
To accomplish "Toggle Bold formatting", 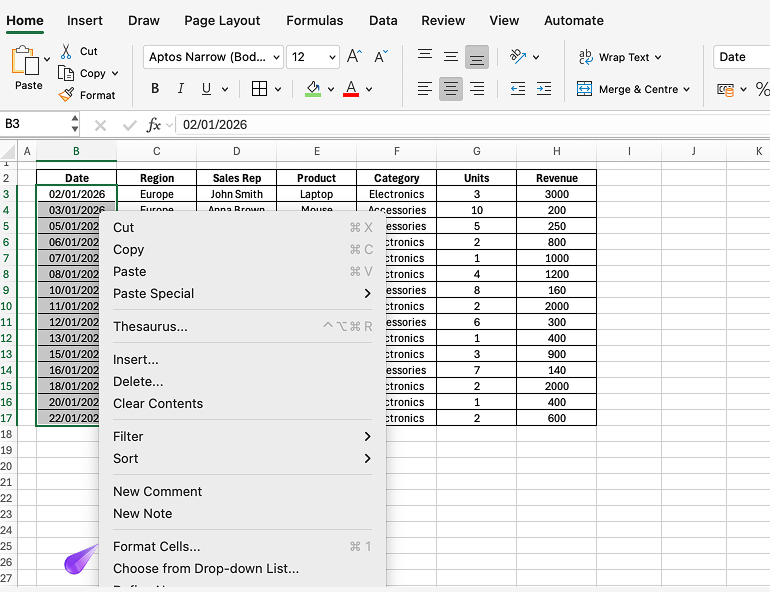I will (x=155, y=89).
